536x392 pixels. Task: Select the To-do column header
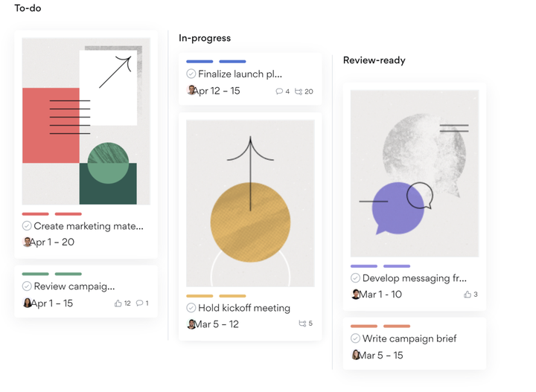pos(28,8)
